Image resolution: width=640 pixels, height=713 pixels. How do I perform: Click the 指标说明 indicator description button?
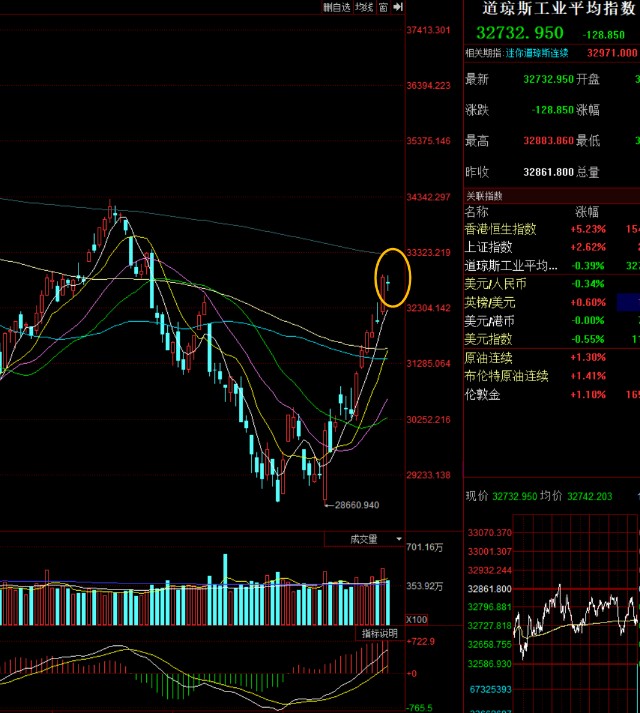[x=379, y=633]
